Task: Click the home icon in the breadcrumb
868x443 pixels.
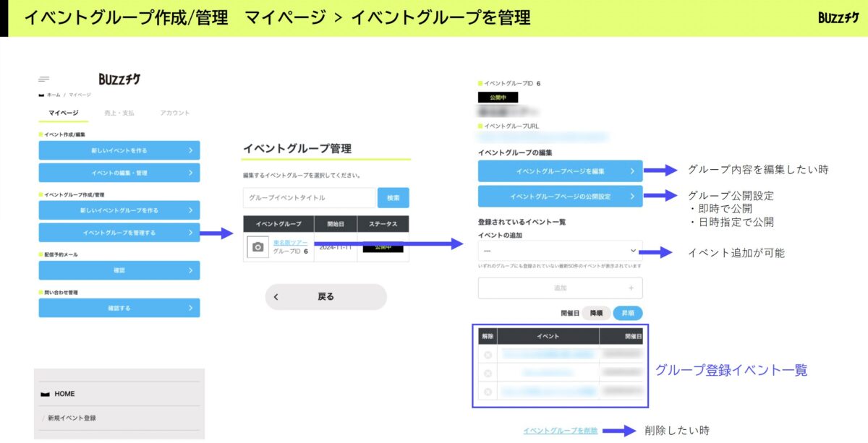Action: (x=41, y=95)
